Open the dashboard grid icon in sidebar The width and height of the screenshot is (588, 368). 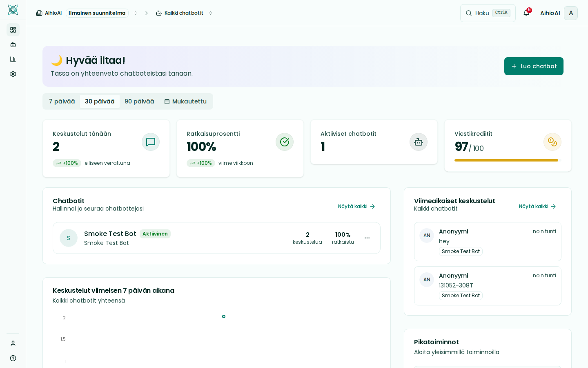(x=13, y=30)
